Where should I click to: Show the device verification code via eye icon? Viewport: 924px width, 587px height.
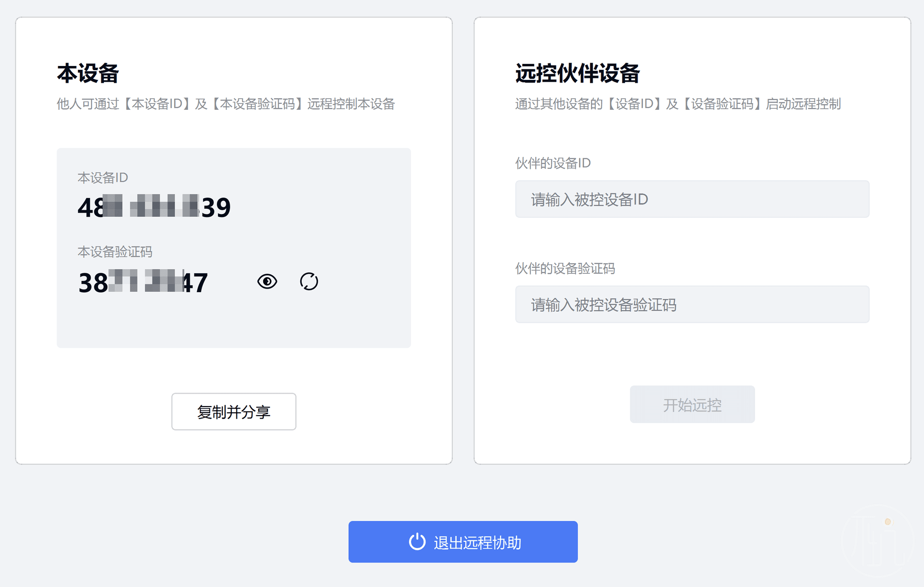267,281
